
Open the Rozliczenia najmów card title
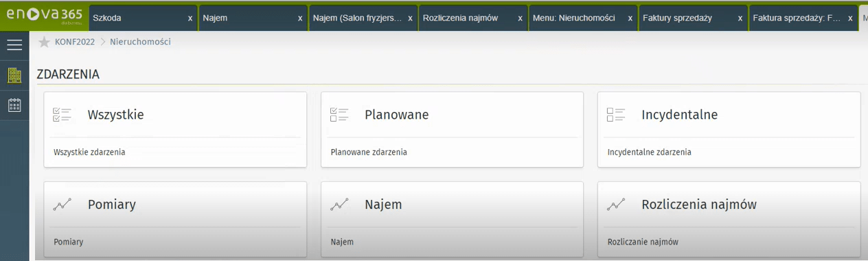point(699,204)
